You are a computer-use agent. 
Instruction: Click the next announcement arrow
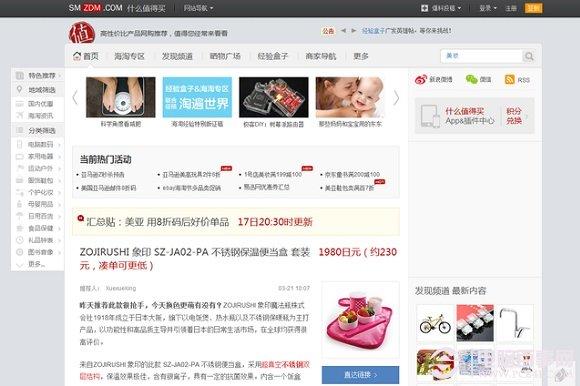354,31
